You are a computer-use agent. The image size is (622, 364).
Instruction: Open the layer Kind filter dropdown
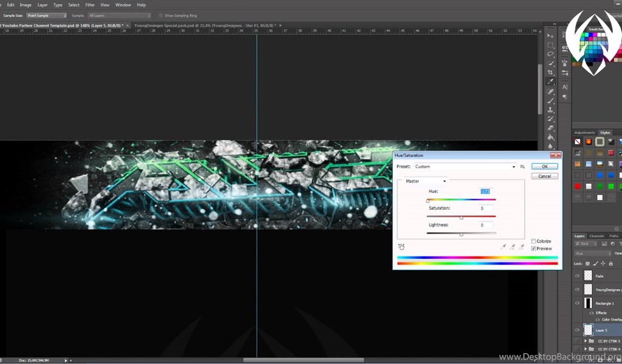pos(586,244)
